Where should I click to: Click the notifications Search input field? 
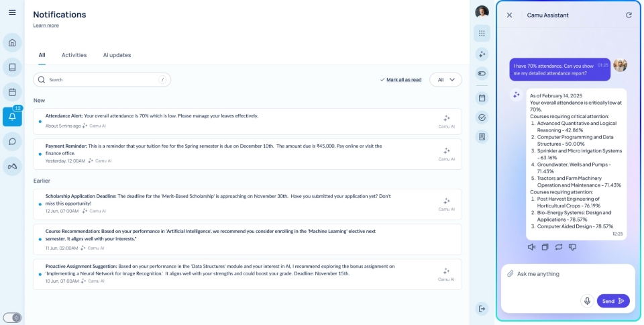(x=102, y=80)
